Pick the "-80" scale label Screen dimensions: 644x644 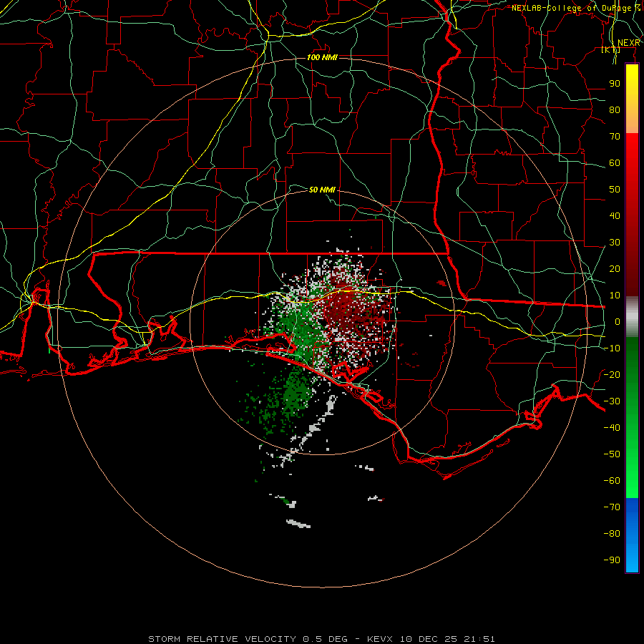612,534
